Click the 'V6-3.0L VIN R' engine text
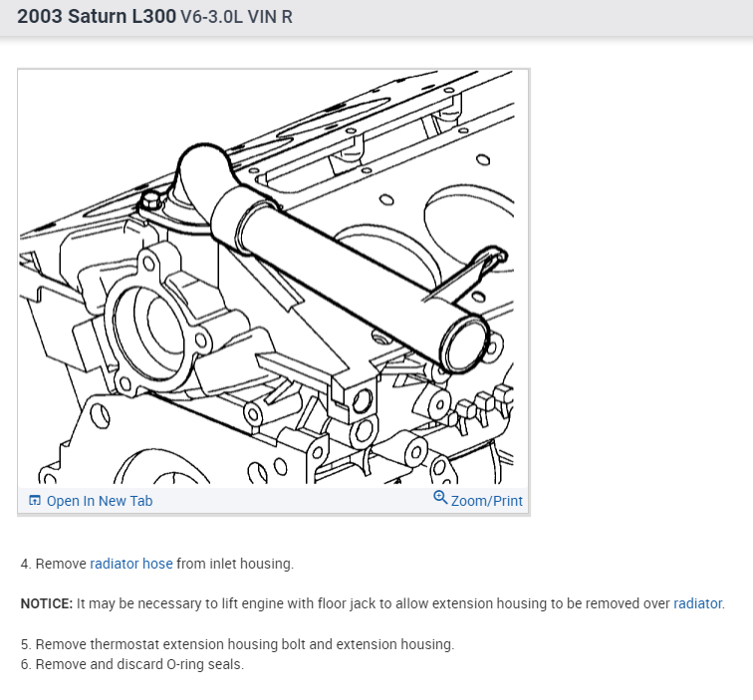The width and height of the screenshot is (753, 700). (x=236, y=17)
